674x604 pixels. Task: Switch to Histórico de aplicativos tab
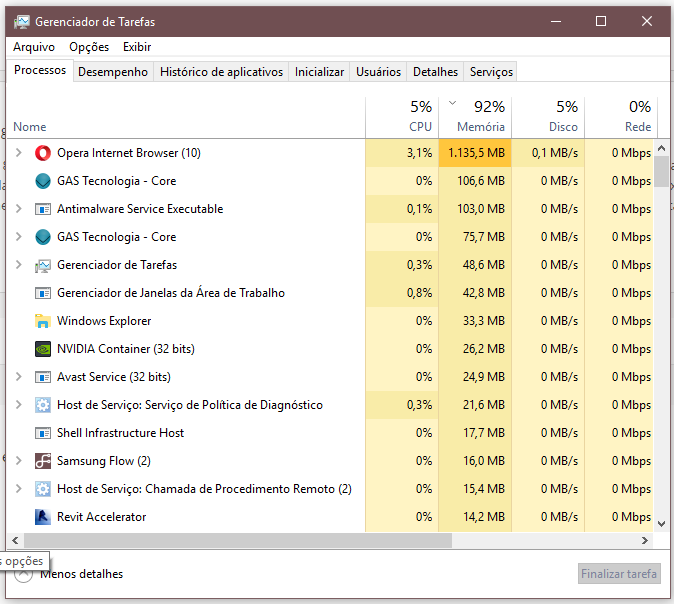(x=221, y=72)
